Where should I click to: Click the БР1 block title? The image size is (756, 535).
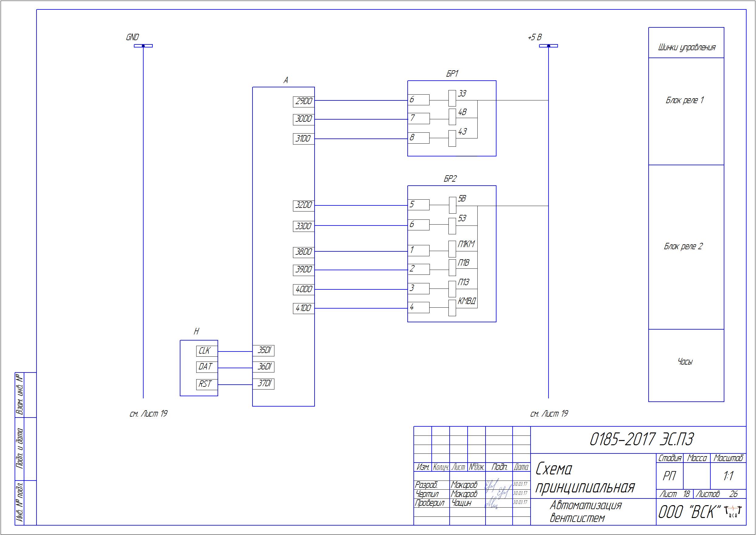(452, 74)
